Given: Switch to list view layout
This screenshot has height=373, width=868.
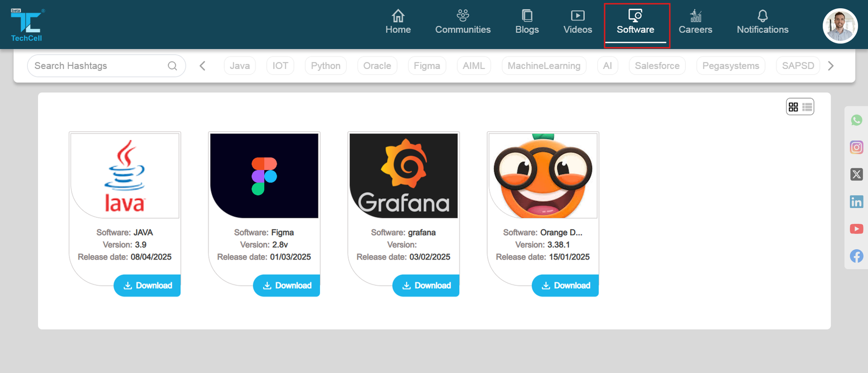Looking at the screenshot, I should click(x=807, y=107).
